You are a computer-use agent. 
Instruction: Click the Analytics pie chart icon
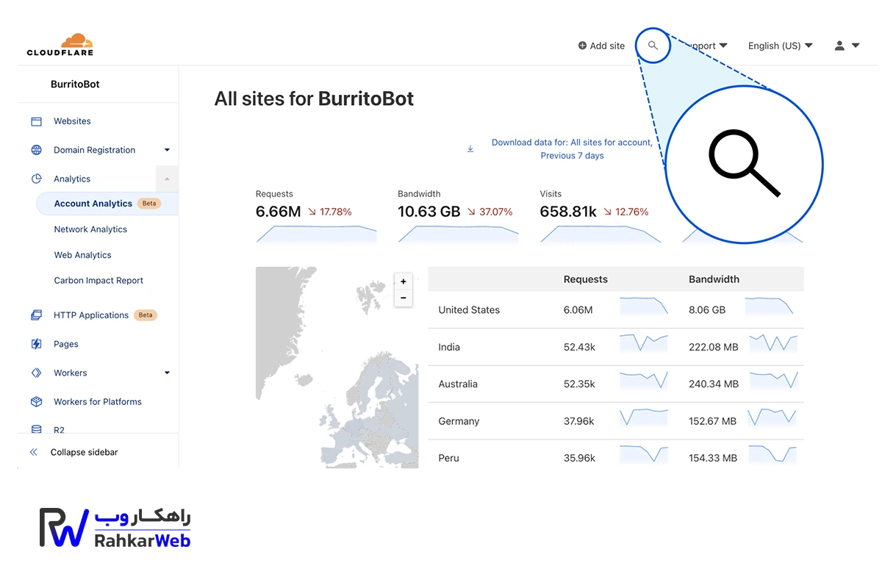point(36,179)
